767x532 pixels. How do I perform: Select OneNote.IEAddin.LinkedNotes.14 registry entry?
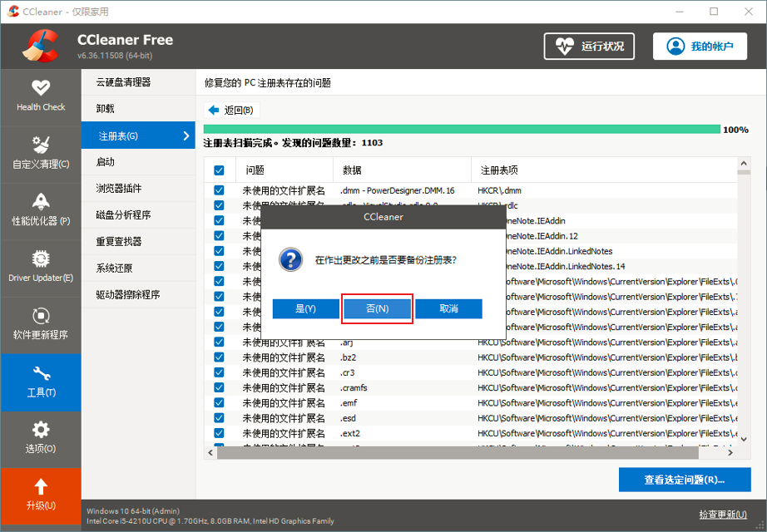point(565,267)
